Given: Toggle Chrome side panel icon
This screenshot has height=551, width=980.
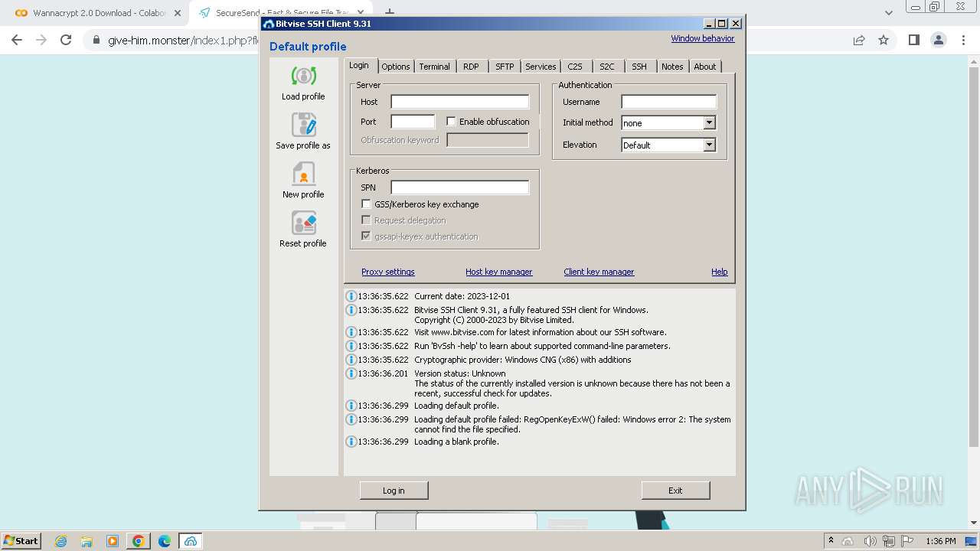Looking at the screenshot, I should pos(913,40).
